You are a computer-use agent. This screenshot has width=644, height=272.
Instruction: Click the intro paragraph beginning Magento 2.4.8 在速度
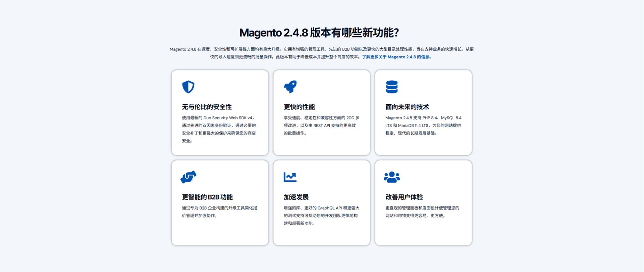tap(322, 53)
